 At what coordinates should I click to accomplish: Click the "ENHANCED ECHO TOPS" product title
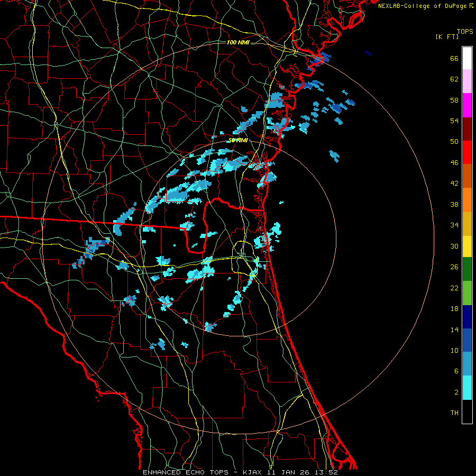186,472
